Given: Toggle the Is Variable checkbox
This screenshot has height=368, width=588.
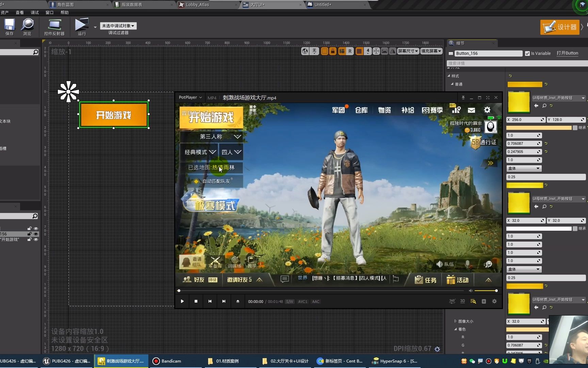Looking at the screenshot, I should click(x=527, y=53).
